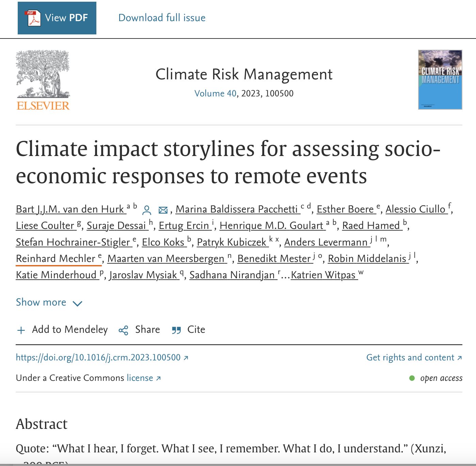Click the Climate Risk Management cover thumbnail

pyautogui.click(x=440, y=79)
